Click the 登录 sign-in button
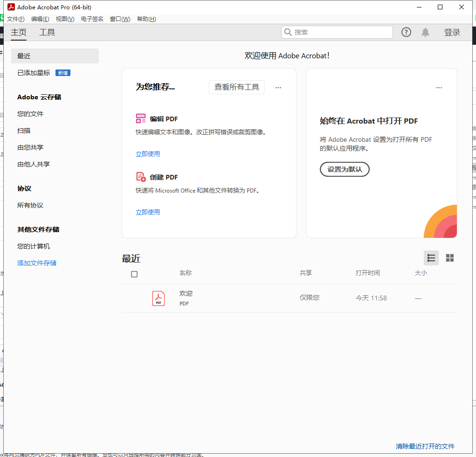The image size is (476, 457). tap(452, 33)
